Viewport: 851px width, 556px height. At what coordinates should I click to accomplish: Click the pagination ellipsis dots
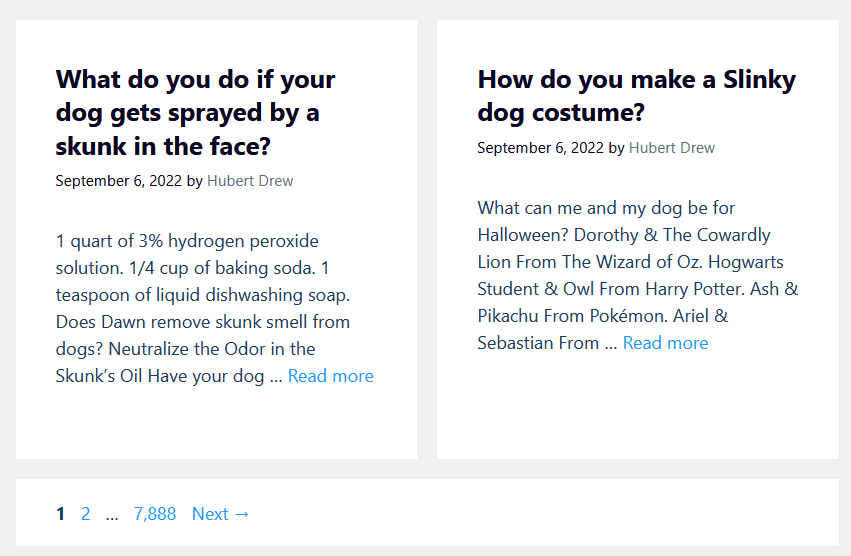tap(112, 516)
